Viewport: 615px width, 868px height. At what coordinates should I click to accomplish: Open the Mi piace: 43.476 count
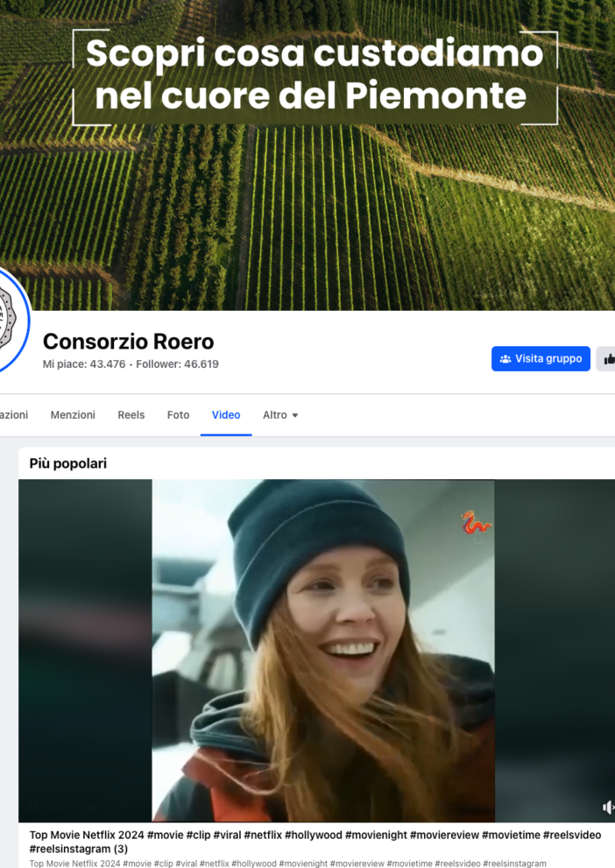(84, 364)
